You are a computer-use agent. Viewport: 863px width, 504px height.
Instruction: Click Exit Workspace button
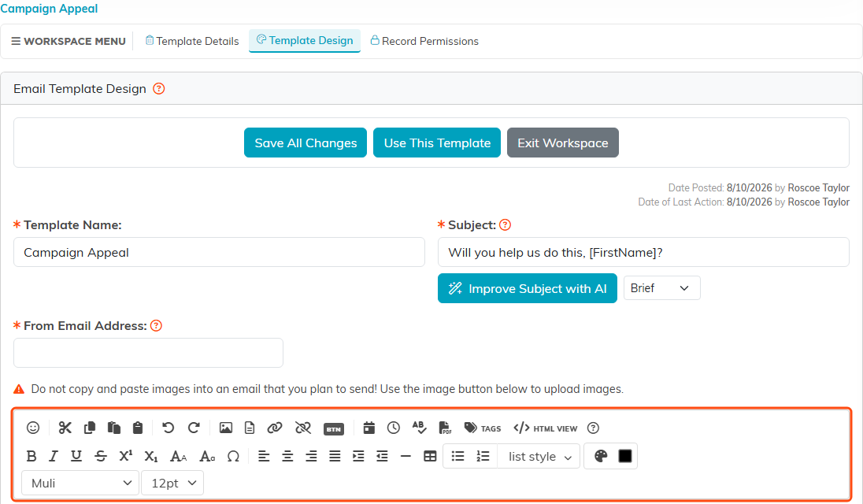point(562,143)
